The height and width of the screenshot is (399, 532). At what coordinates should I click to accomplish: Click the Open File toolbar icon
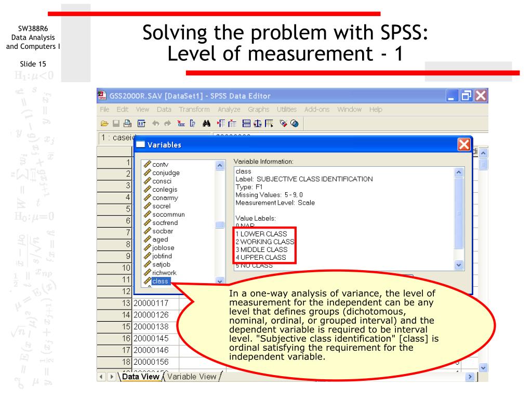click(x=104, y=124)
